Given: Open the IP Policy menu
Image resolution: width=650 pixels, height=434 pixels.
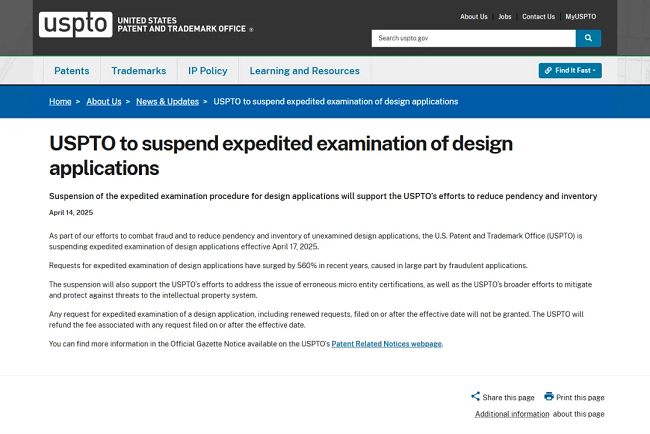Looking at the screenshot, I should [x=208, y=71].
